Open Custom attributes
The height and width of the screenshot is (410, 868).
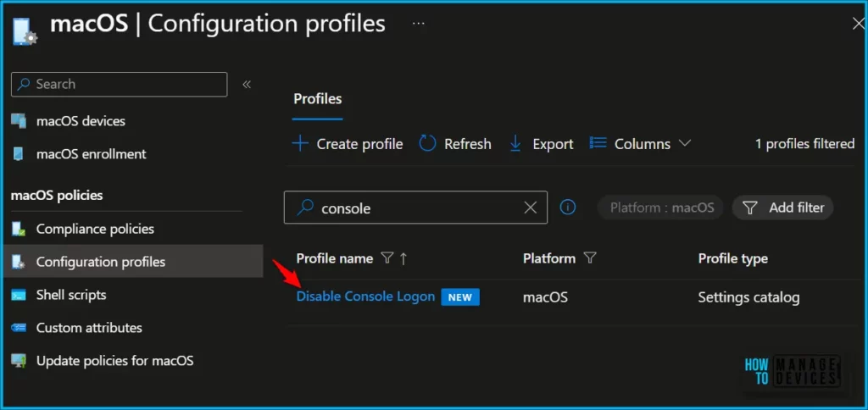click(89, 328)
